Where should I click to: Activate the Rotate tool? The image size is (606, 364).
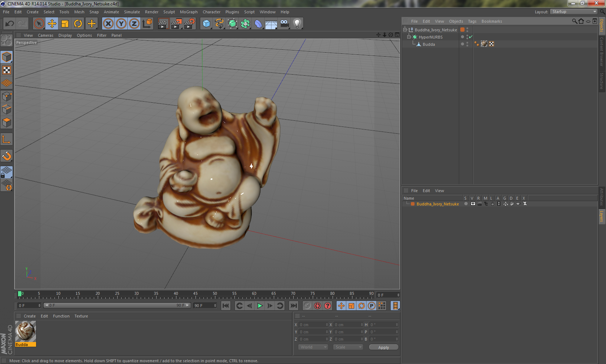coord(78,24)
